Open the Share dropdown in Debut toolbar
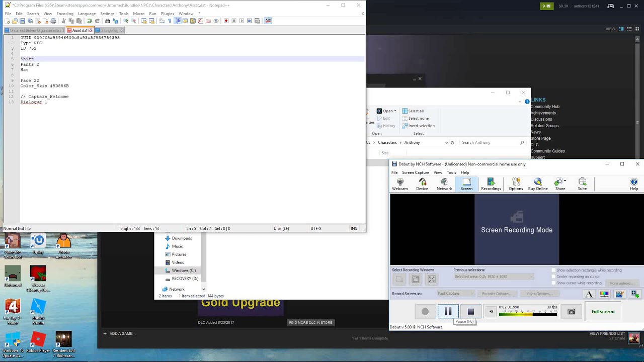 (565, 181)
